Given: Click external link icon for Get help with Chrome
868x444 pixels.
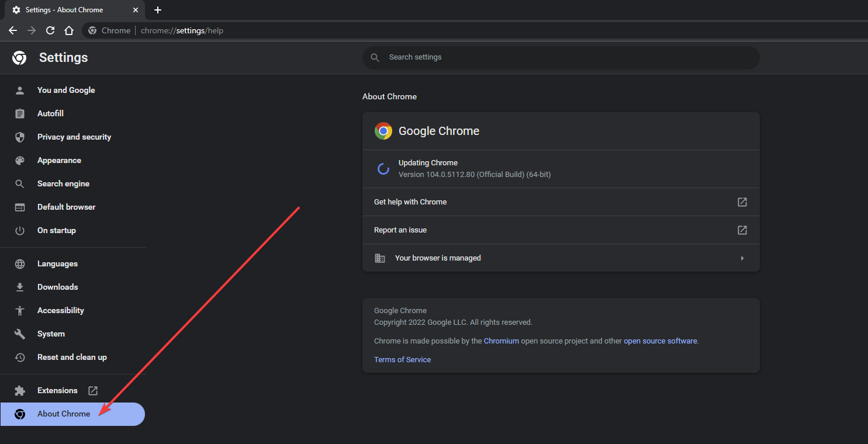Looking at the screenshot, I should coord(742,202).
